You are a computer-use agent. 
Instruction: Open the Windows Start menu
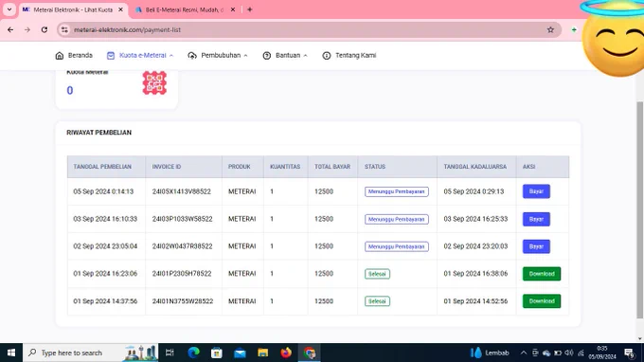pos(11,353)
